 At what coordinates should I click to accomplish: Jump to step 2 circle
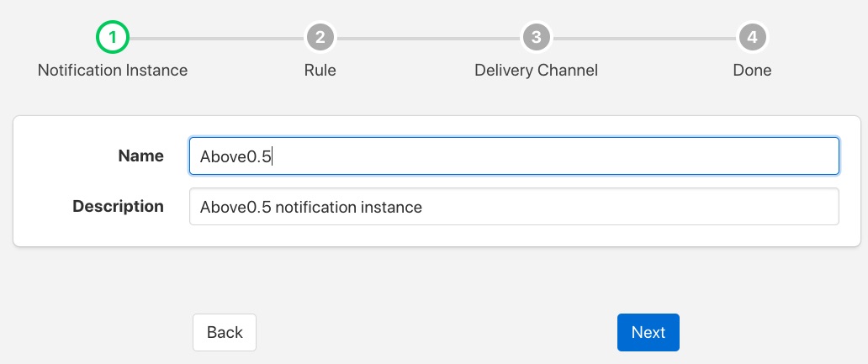[320, 38]
